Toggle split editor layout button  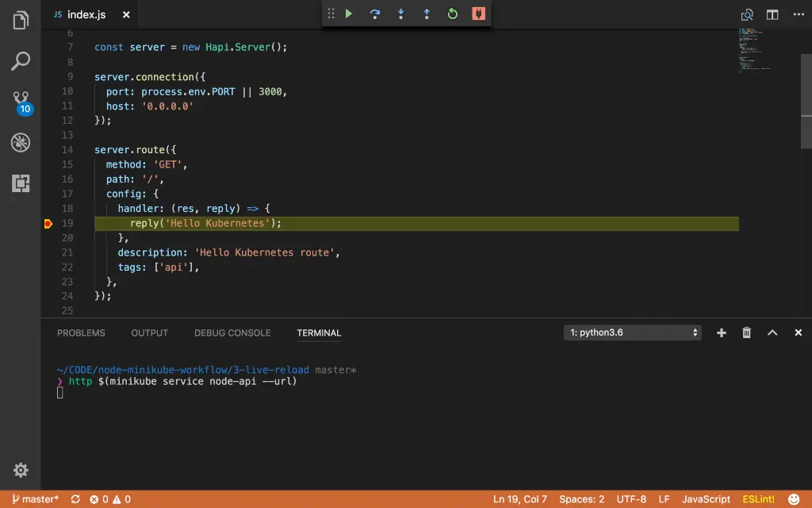coord(772,14)
